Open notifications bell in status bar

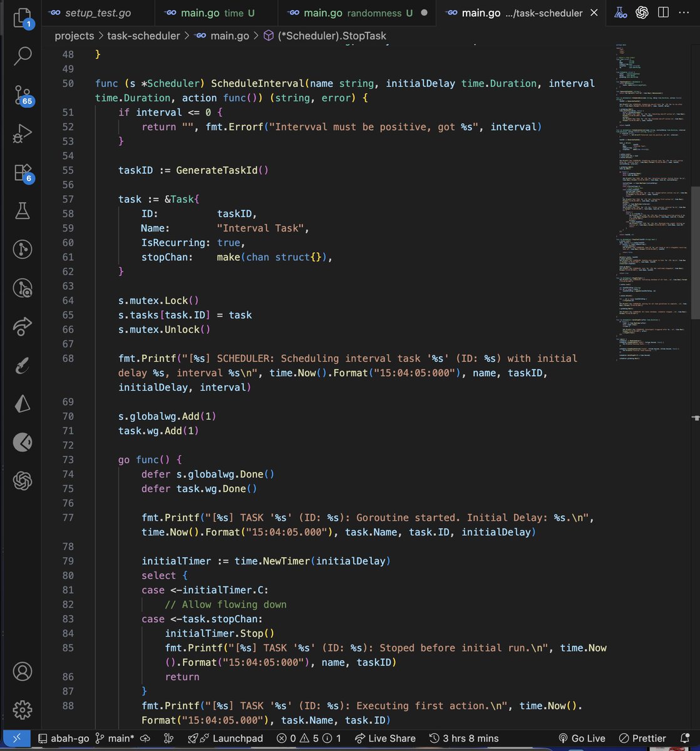pos(685,738)
